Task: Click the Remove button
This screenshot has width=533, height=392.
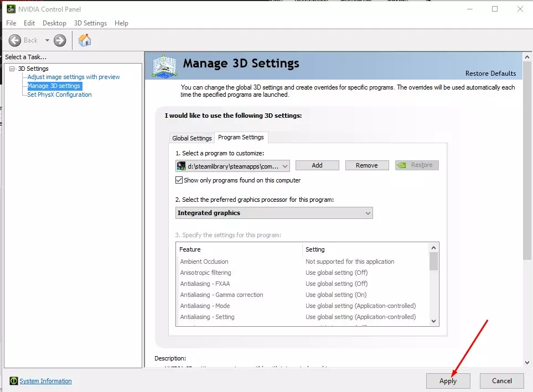Action: point(367,165)
